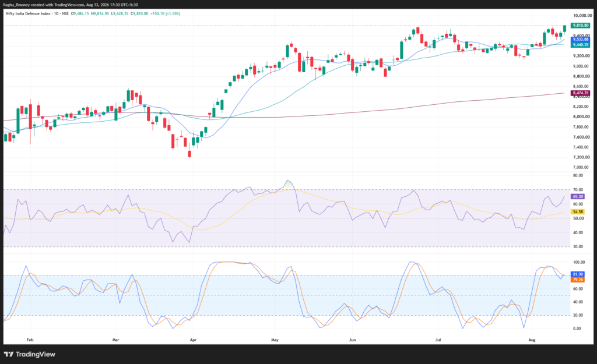
Task: Click the RSI pane '40.00' axis label
Action: coord(578,233)
